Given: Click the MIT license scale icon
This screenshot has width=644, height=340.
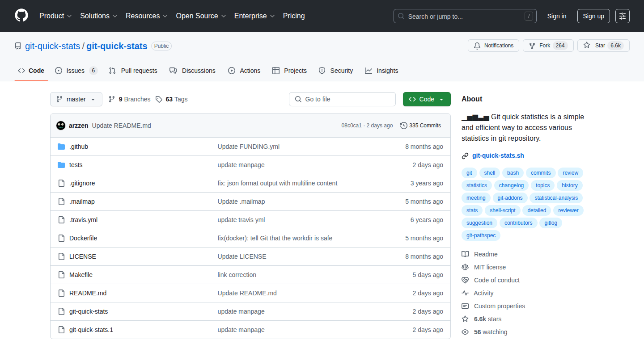Looking at the screenshot, I should click(465, 267).
